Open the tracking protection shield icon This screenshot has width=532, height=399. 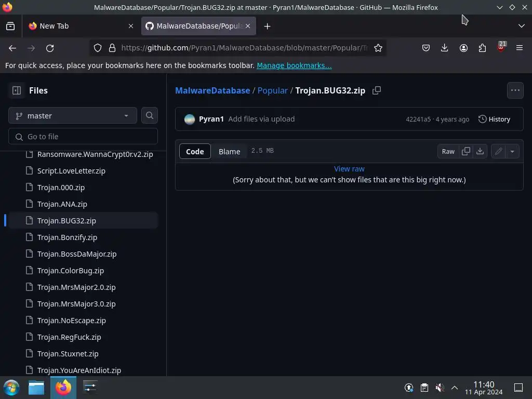[x=98, y=48]
